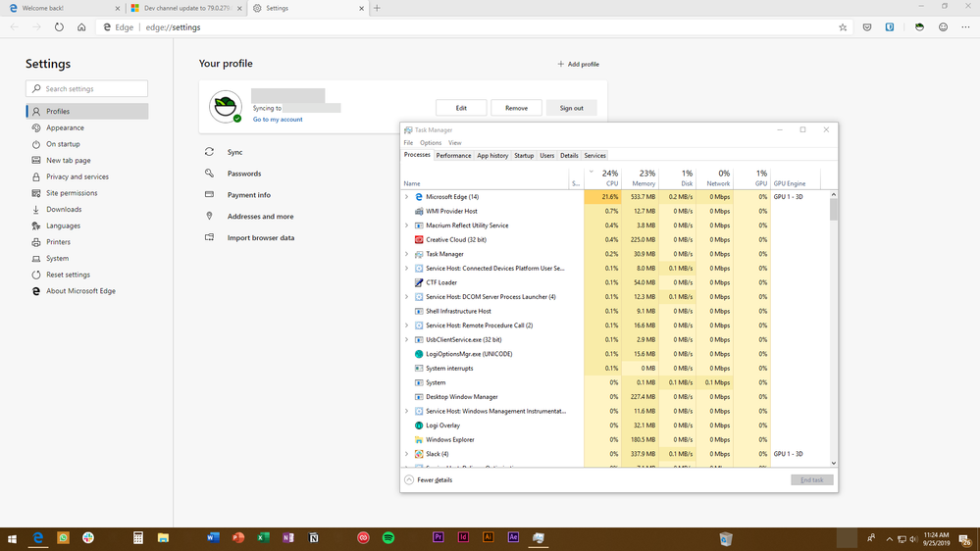Expand Service Host: Connected Devices Platform row

coord(407,268)
